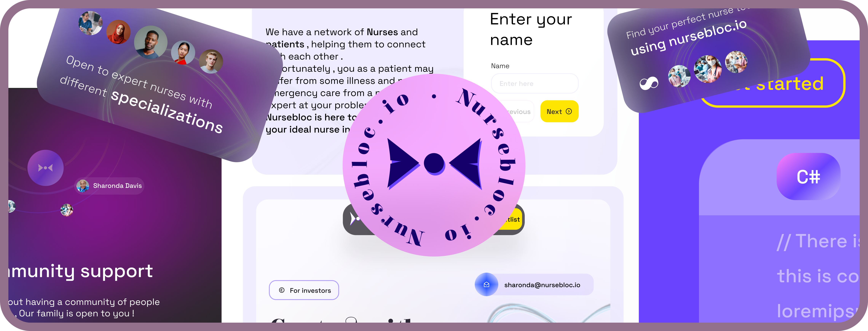
Task: Click avatar of nurses in blue scrubs
Action: [91, 23]
